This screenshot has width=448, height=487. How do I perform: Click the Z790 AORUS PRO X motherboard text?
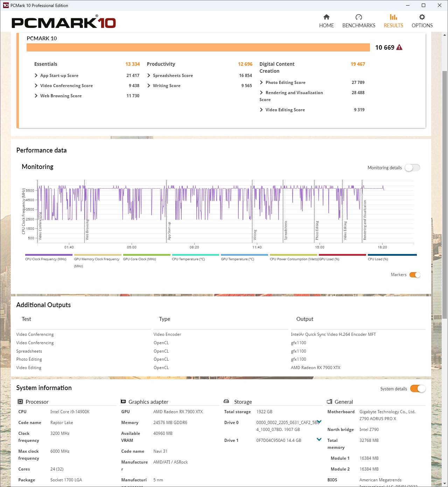pyautogui.click(x=378, y=419)
